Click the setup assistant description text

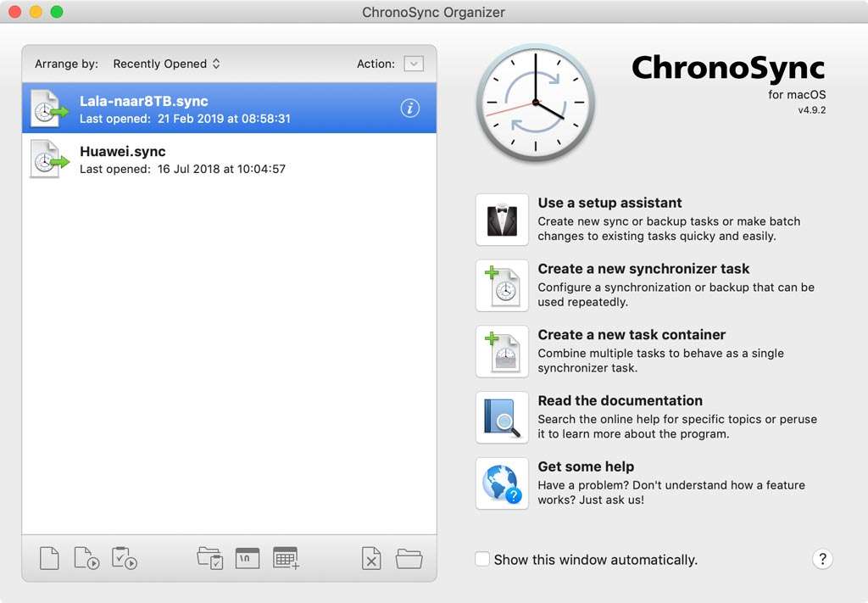point(669,229)
